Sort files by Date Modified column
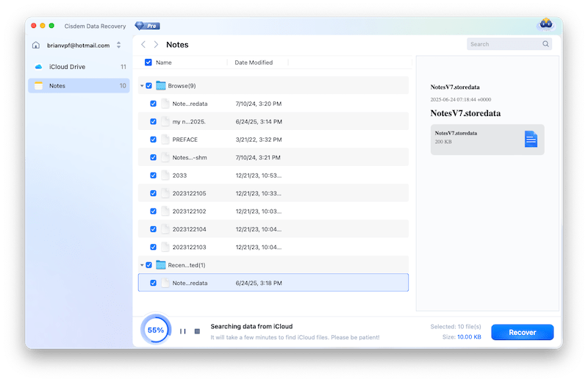The height and width of the screenshot is (382, 588). tap(253, 62)
